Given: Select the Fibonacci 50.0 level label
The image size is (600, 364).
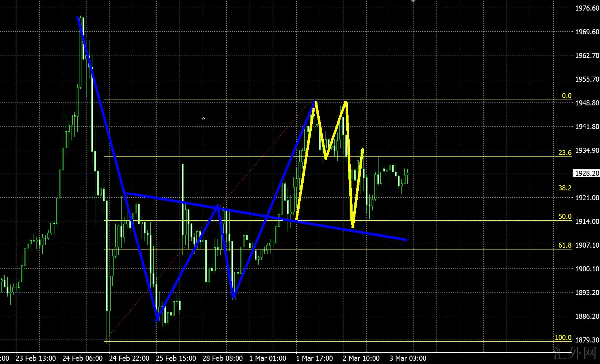Looking at the screenshot, I should (x=565, y=217).
